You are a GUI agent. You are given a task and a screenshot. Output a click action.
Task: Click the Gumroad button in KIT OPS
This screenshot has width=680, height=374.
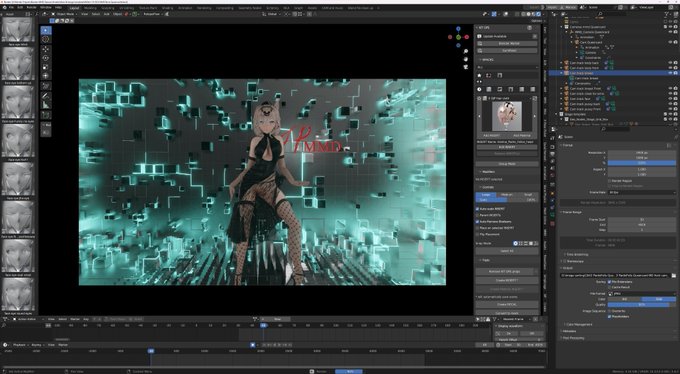click(x=507, y=51)
